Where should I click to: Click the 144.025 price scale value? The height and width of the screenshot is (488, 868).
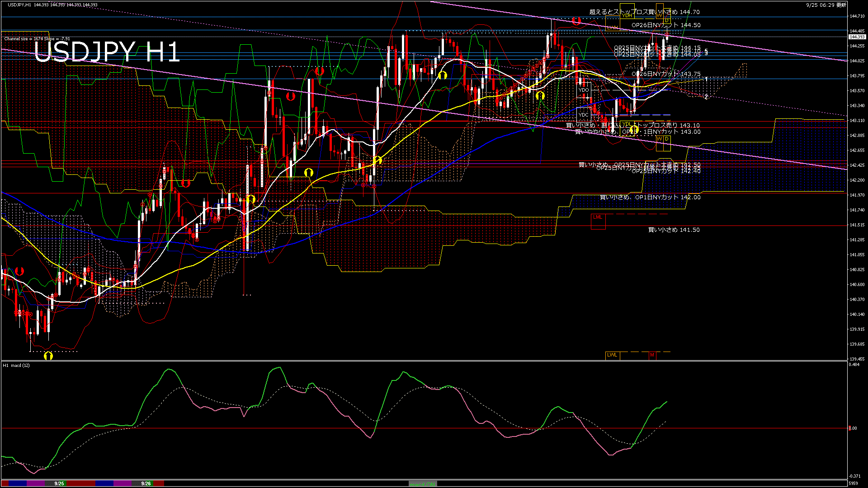coord(857,61)
